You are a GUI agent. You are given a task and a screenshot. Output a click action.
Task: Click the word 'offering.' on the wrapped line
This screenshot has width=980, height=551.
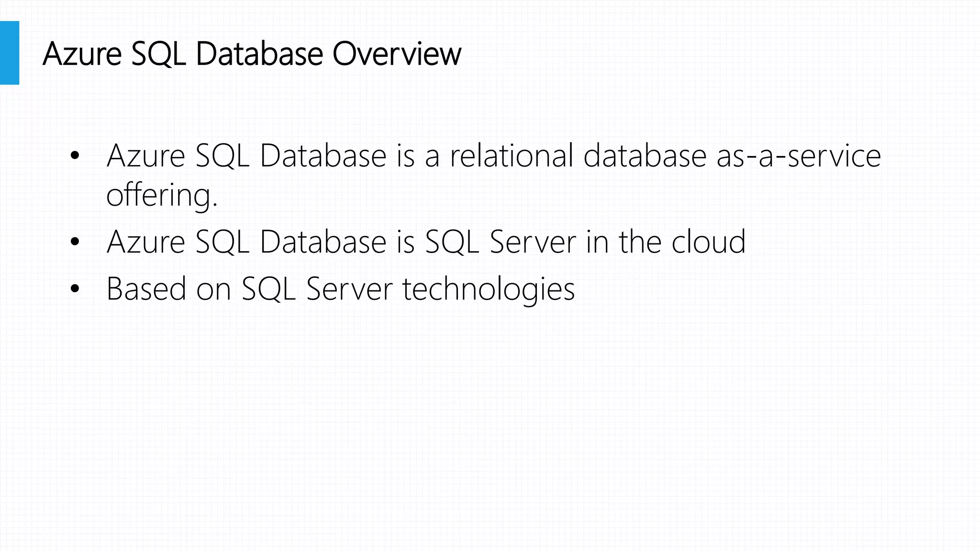point(162,196)
